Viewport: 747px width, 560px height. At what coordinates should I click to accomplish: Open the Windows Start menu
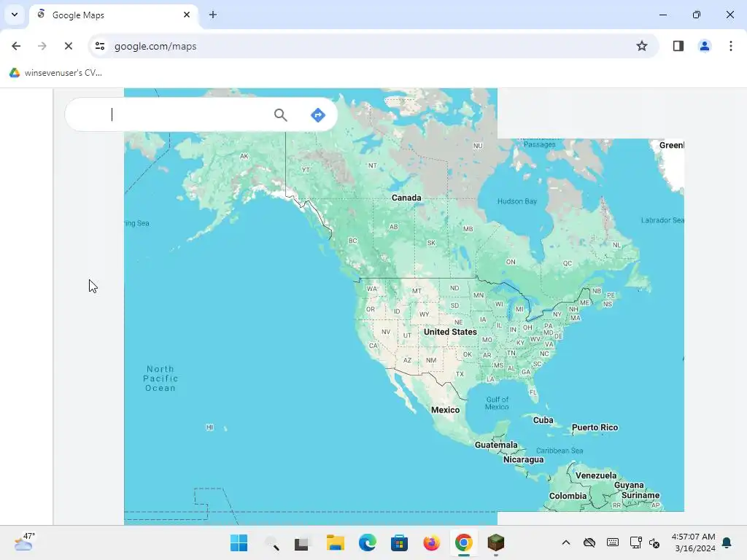point(239,542)
